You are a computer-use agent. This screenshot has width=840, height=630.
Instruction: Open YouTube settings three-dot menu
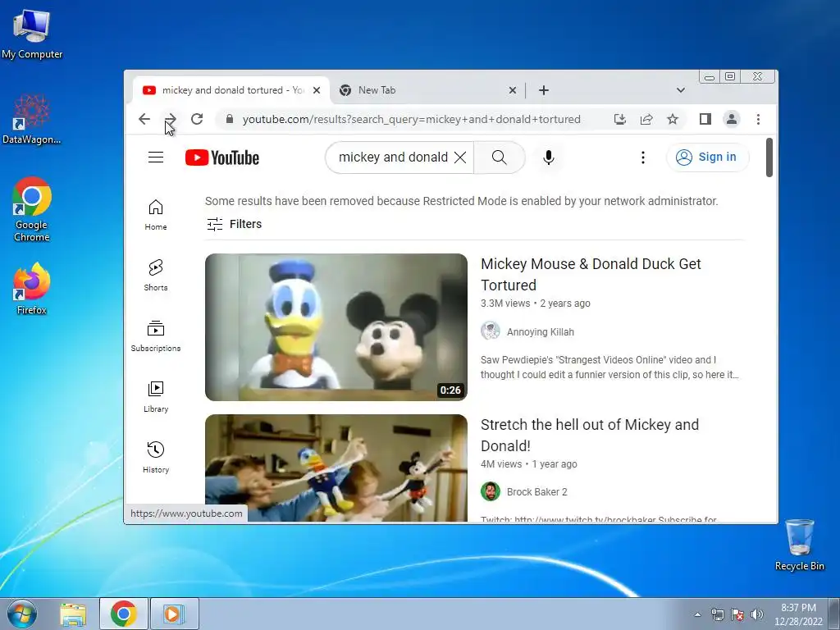coord(643,157)
